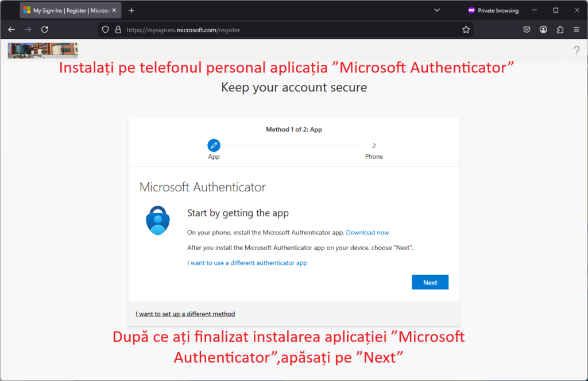Follow the Download now link

[x=367, y=232]
